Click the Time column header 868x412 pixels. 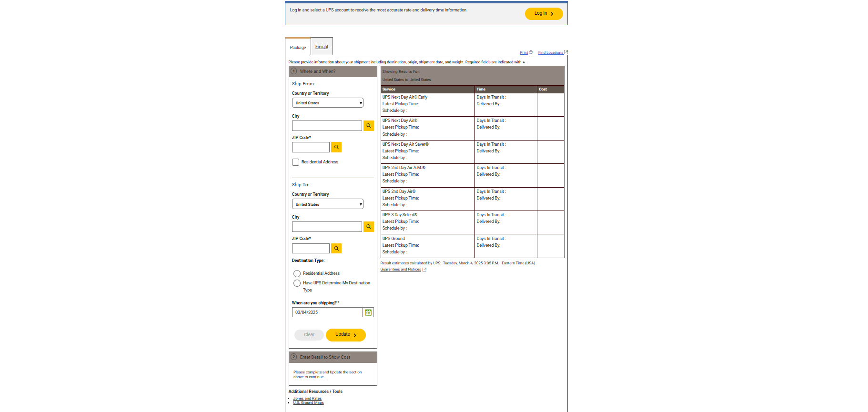point(506,90)
